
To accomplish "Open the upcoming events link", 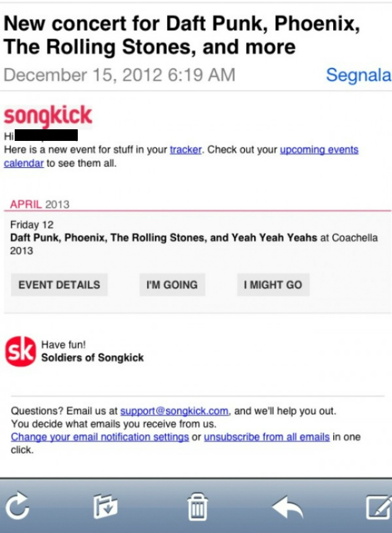I will [318, 150].
